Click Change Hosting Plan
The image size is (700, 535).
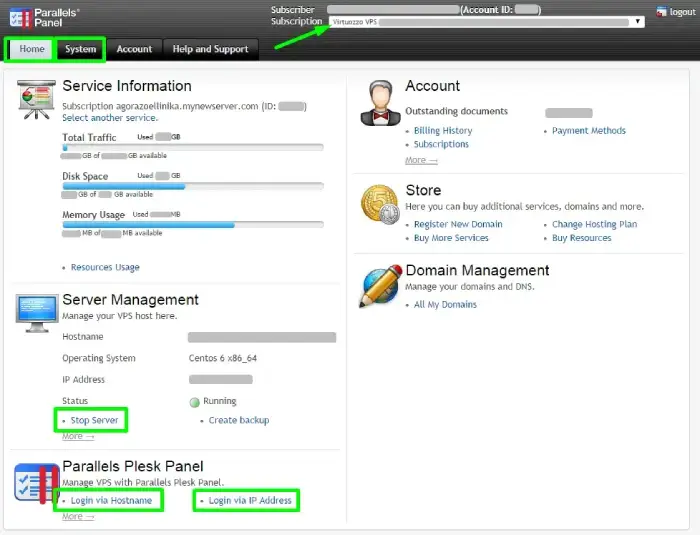coord(594,224)
